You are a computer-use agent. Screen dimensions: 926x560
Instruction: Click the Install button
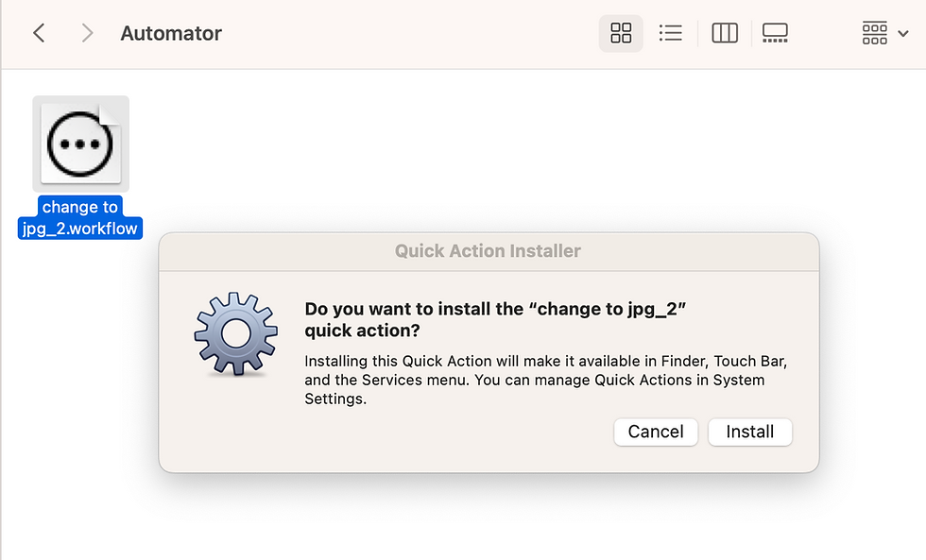tap(750, 432)
